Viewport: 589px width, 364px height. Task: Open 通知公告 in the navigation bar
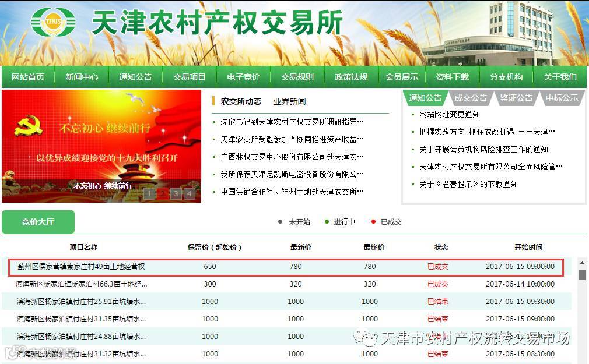[x=136, y=77]
